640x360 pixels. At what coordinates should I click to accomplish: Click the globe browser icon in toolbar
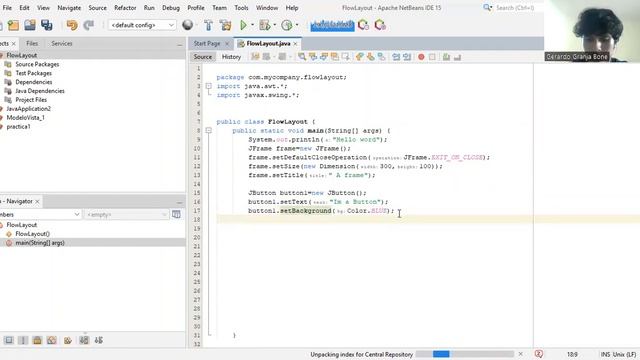click(187, 25)
